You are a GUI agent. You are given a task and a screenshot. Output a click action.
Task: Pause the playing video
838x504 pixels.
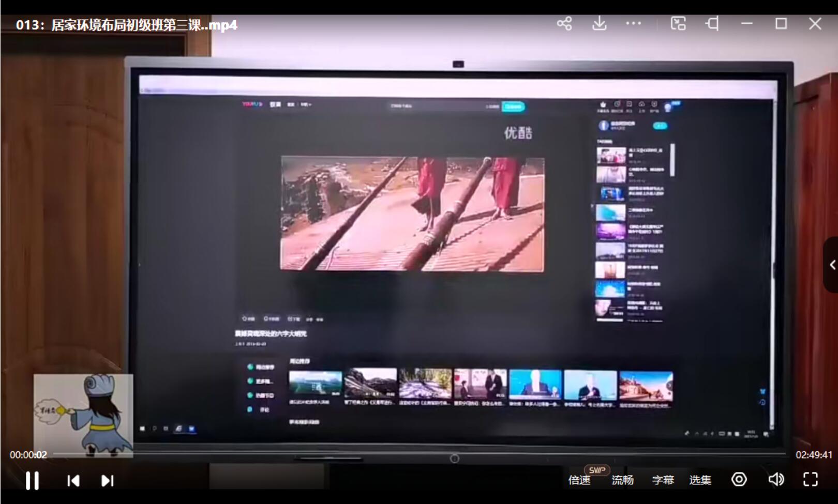(32, 481)
